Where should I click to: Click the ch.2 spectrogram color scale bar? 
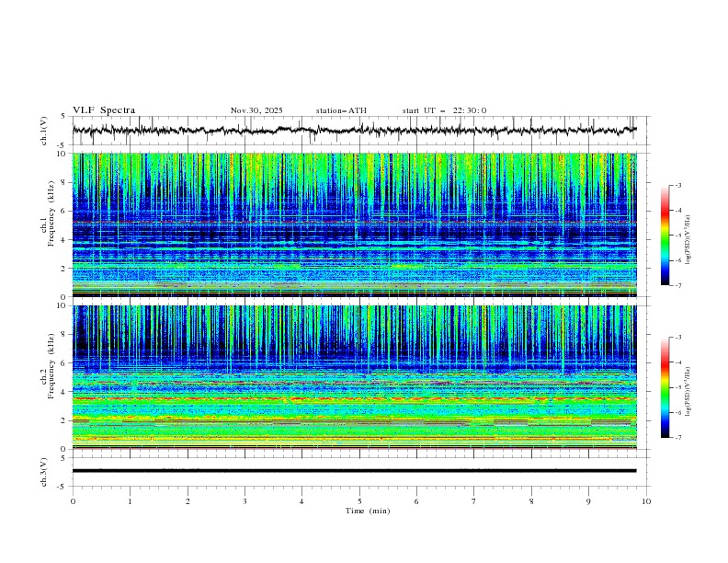tap(665, 387)
